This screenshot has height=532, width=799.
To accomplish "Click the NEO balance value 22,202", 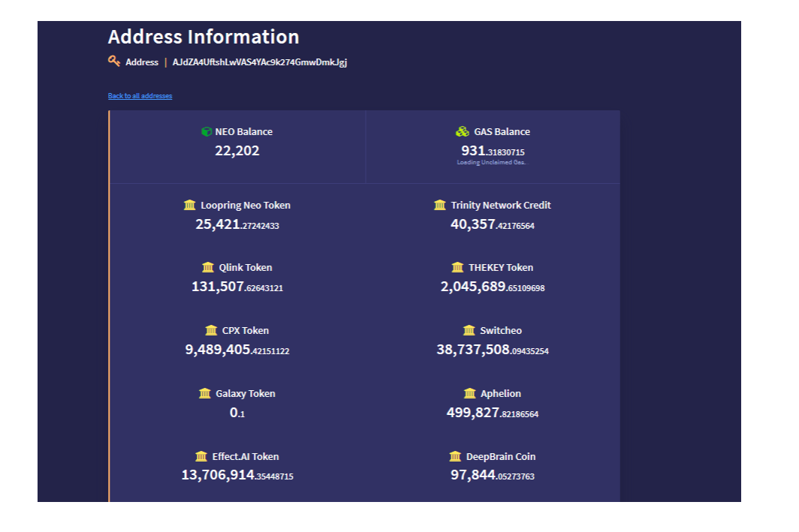I will [x=237, y=151].
